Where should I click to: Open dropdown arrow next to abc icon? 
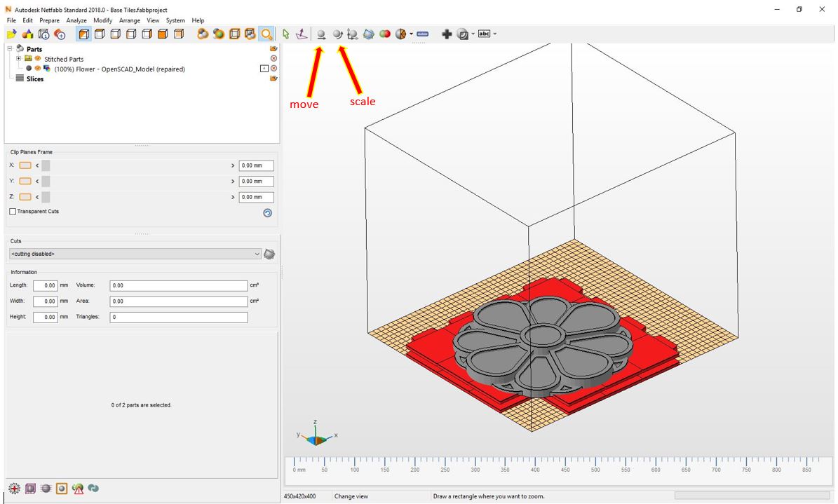click(495, 34)
